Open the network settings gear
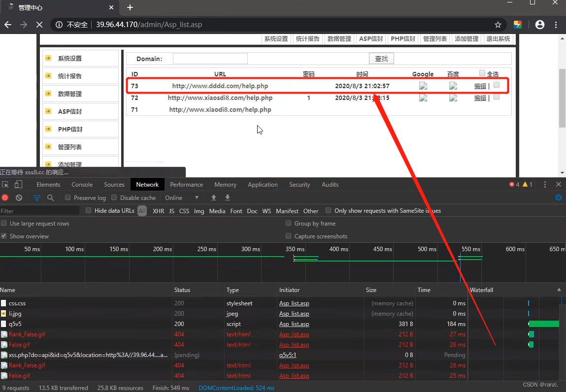Viewport: 566px width, 392px height. pyautogui.click(x=559, y=197)
